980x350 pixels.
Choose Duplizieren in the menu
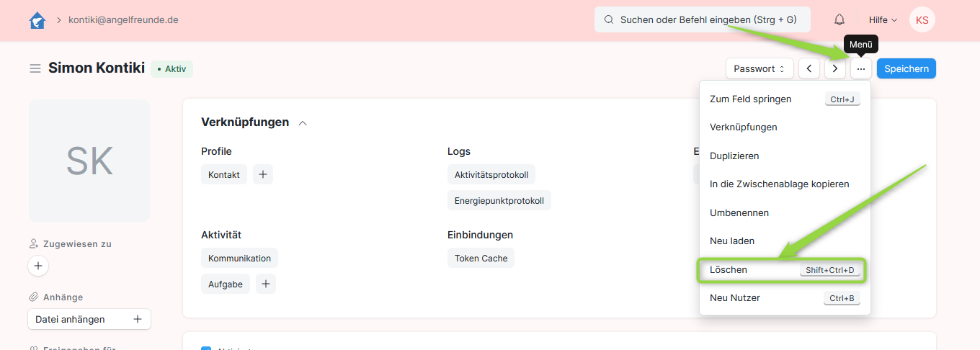click(x=734, y=156)
